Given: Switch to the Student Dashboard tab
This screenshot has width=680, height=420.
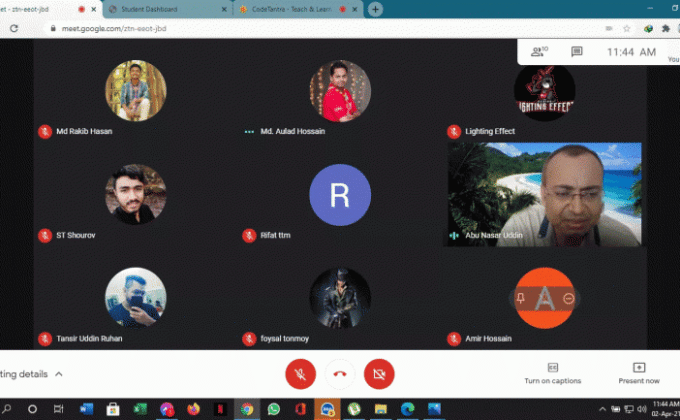Looking at the screenshot, I should click(x=169, y=9).
